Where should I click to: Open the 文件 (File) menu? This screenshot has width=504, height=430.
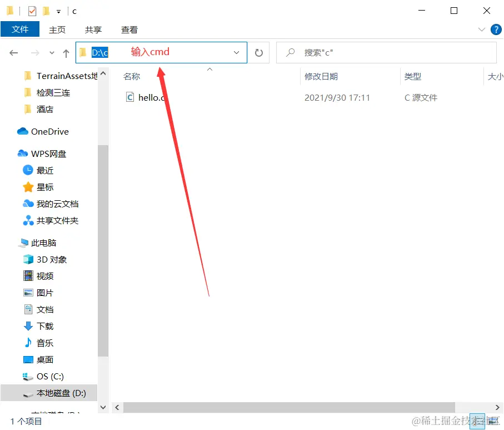point(20,29)
